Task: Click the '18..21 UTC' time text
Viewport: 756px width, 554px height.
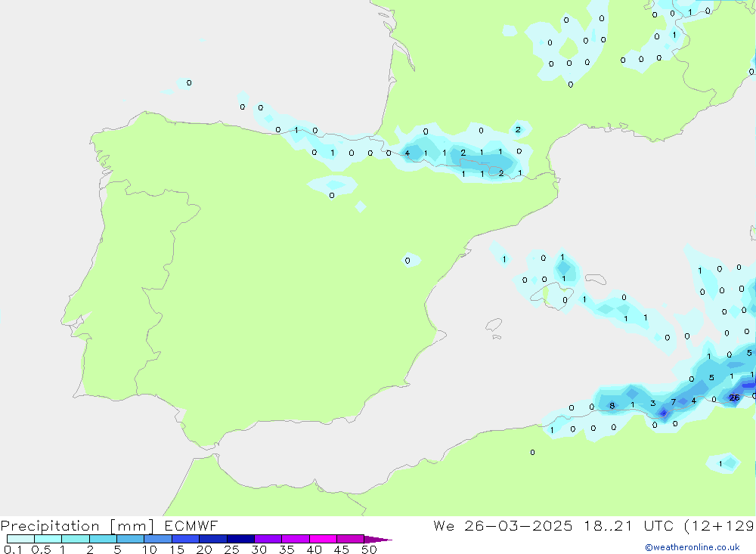Action: point(628,525)
